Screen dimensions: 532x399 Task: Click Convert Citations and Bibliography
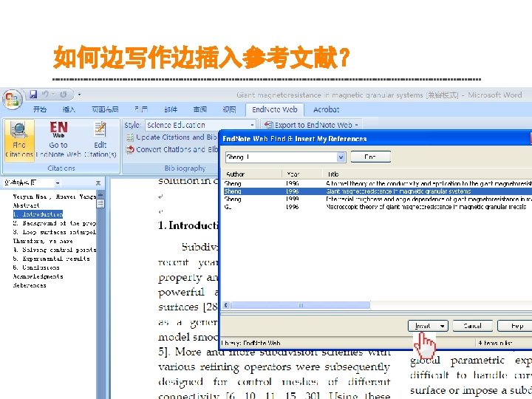172,149
